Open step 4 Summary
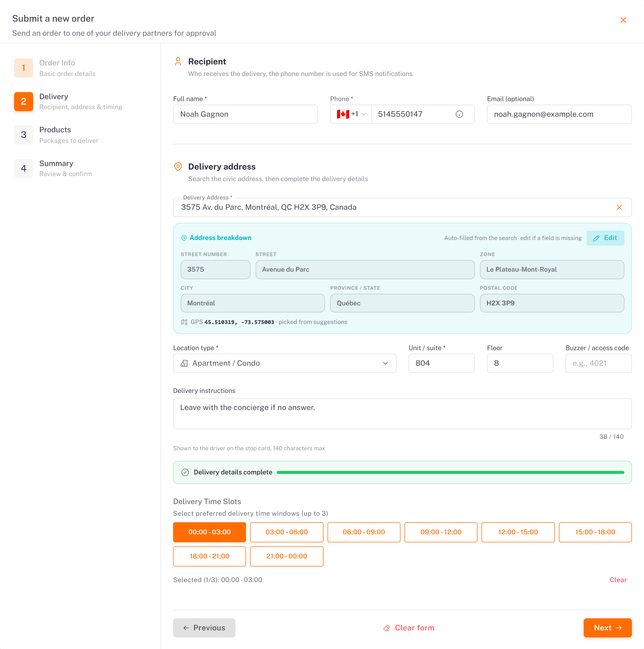Viewport: 644px width, 649px height. click(53, 168)
